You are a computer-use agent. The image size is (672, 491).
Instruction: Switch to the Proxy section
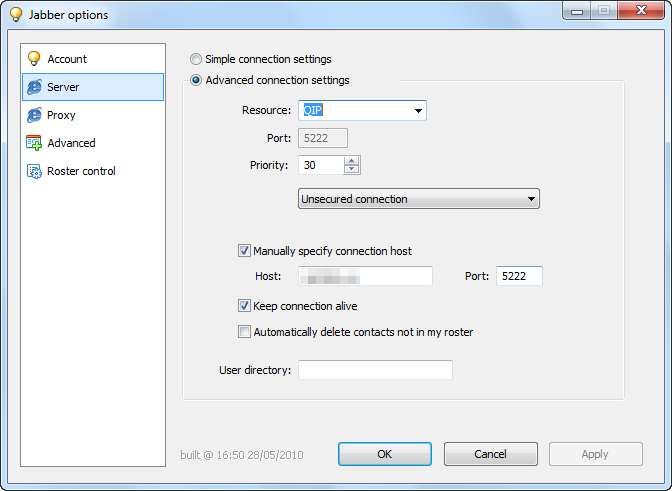pos(61,115)
